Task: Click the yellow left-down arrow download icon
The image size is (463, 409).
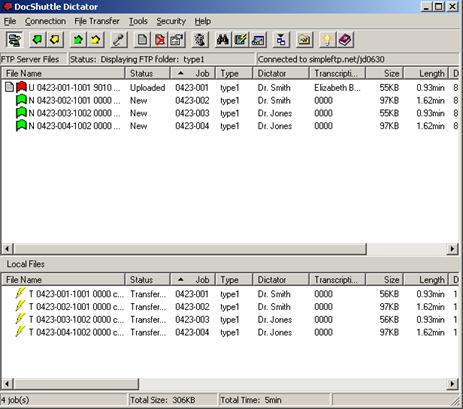Action: [x=55, y=40]
